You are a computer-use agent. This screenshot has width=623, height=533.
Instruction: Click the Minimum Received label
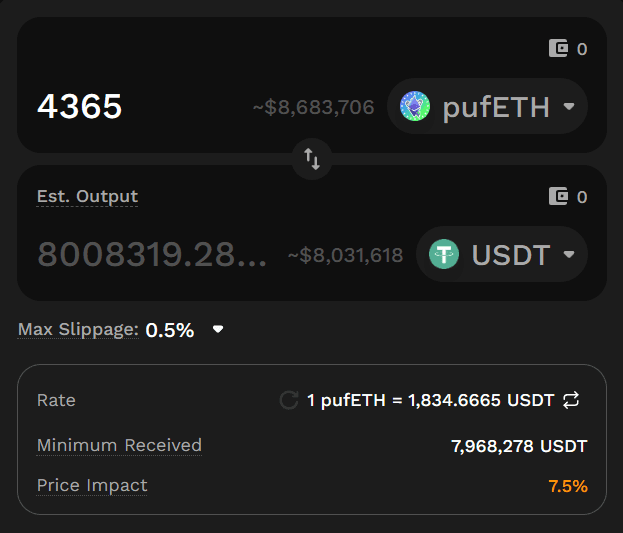[119, 445]
